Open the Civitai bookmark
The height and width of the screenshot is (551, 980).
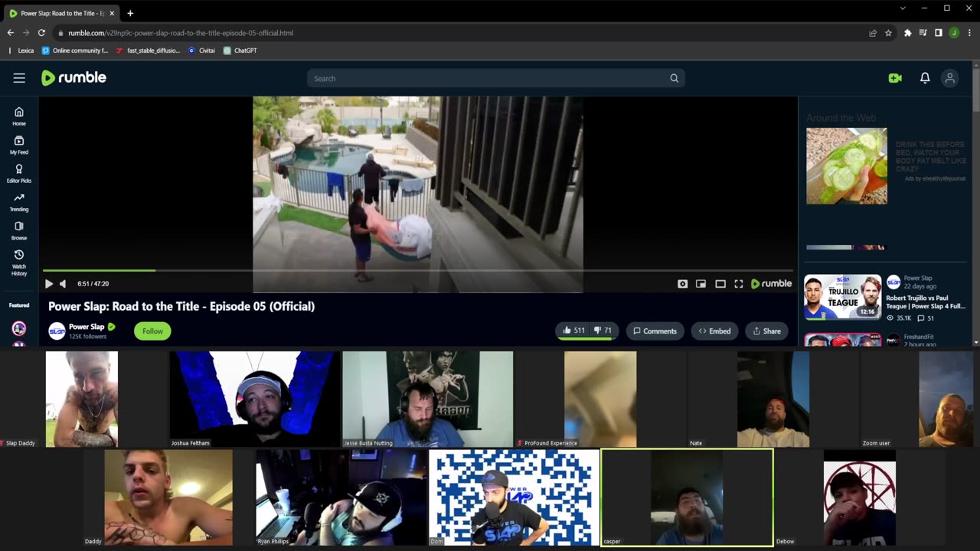tap(201, 51)
